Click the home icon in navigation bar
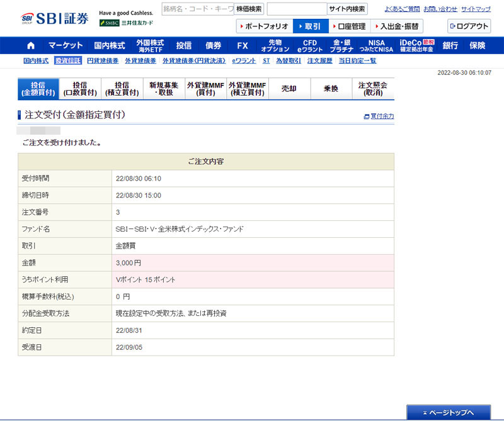Viewport: 504px width, 421px height. pyautogui.click(x=31, y=45)
